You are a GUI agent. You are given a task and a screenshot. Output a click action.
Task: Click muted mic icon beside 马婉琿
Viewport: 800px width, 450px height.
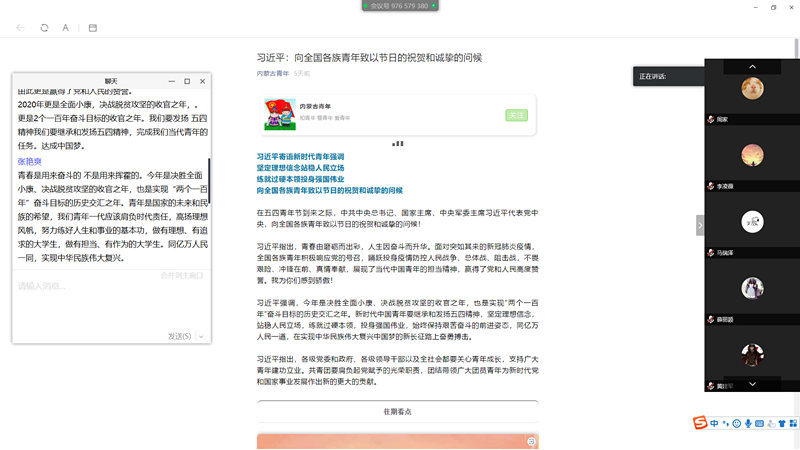click(711, 253)
